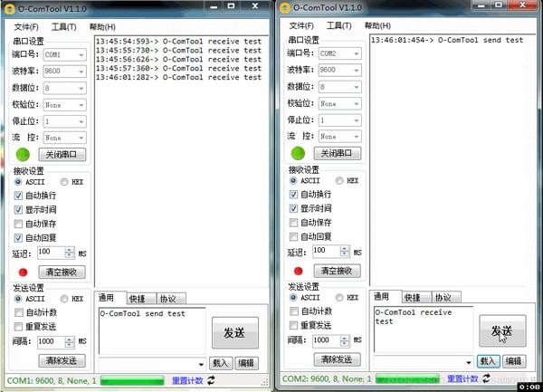The width and height of the screenshot is (543, 392).
Task: Click 关闭串口 button in COM2 window
Action: (x=338, y=153)
